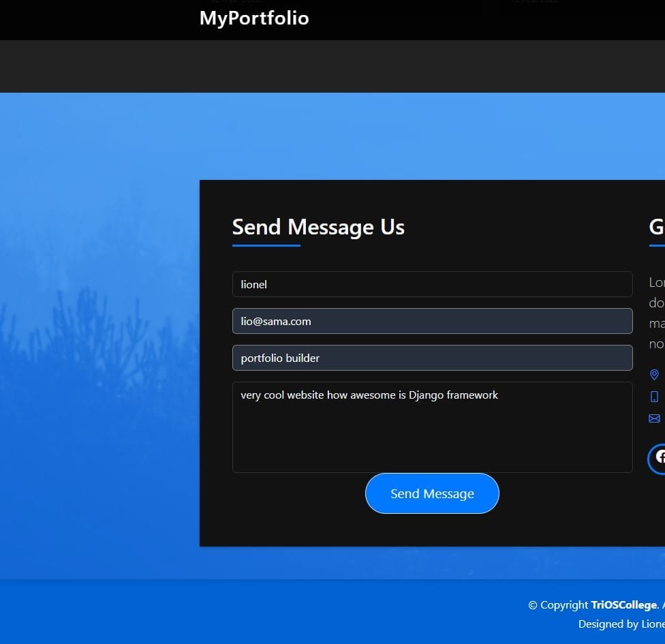The height and width of the screenshot is (644, 665).
Task: Click the location pin icon
Action: pyautogui.click(x=654, y=375)
